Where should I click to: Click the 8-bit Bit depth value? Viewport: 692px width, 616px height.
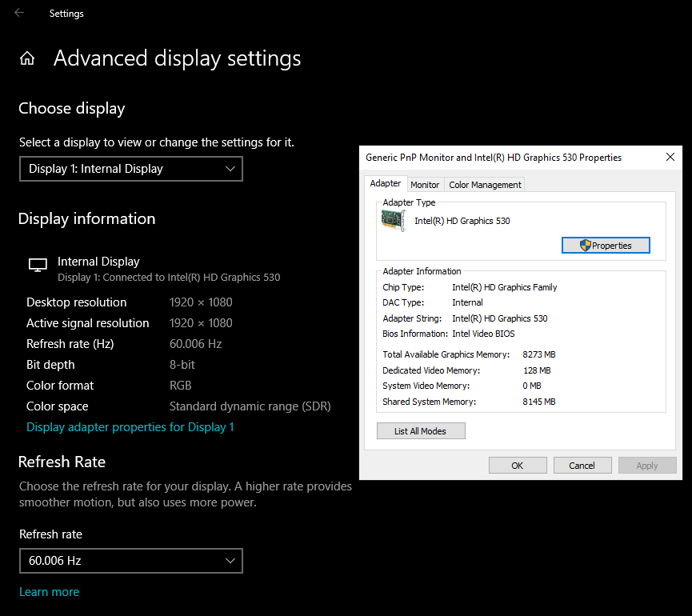182,365
